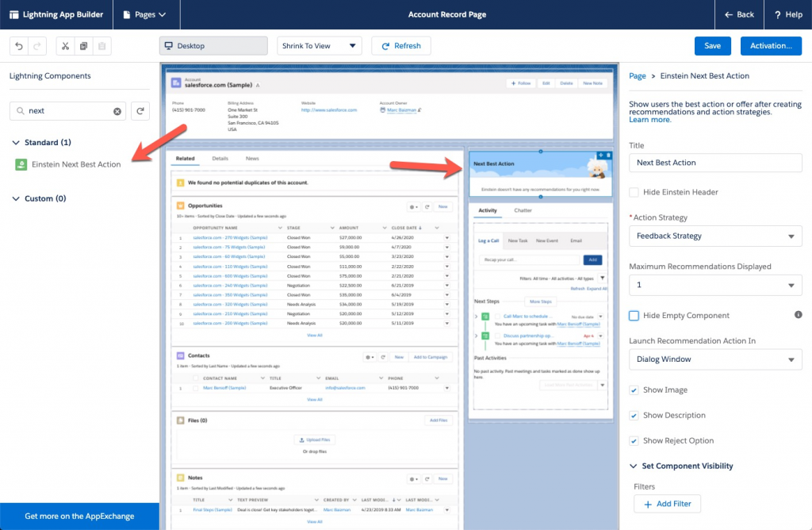812x530 pixels.
Task: Expand the Custom (0) components section
Action: (x=16, y=198)
